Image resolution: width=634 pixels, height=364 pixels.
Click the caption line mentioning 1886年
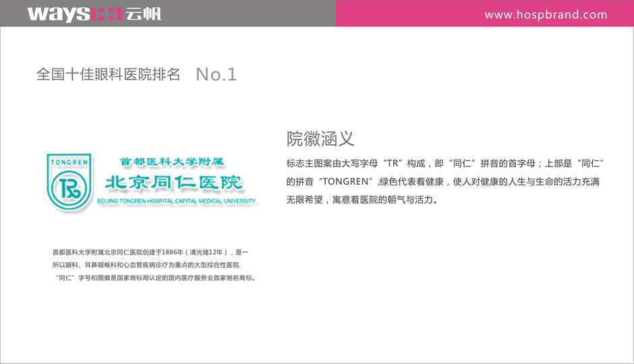point(150,253)
